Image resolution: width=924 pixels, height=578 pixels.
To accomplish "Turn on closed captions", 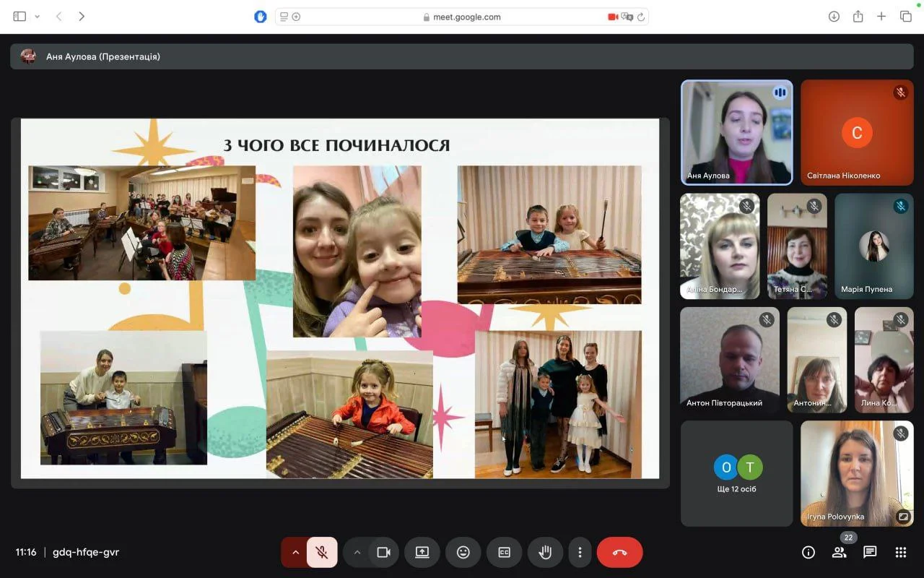I will [x=504, y=553].
